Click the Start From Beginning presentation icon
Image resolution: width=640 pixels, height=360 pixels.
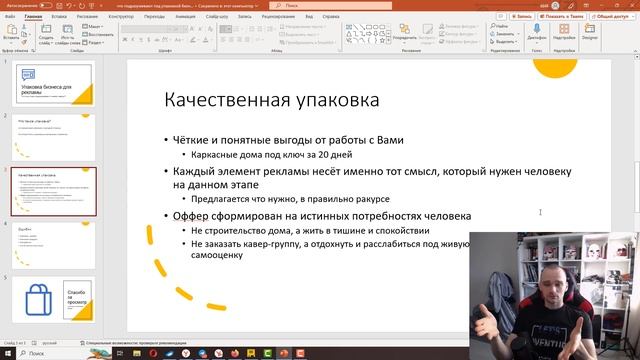pos(92,6)
